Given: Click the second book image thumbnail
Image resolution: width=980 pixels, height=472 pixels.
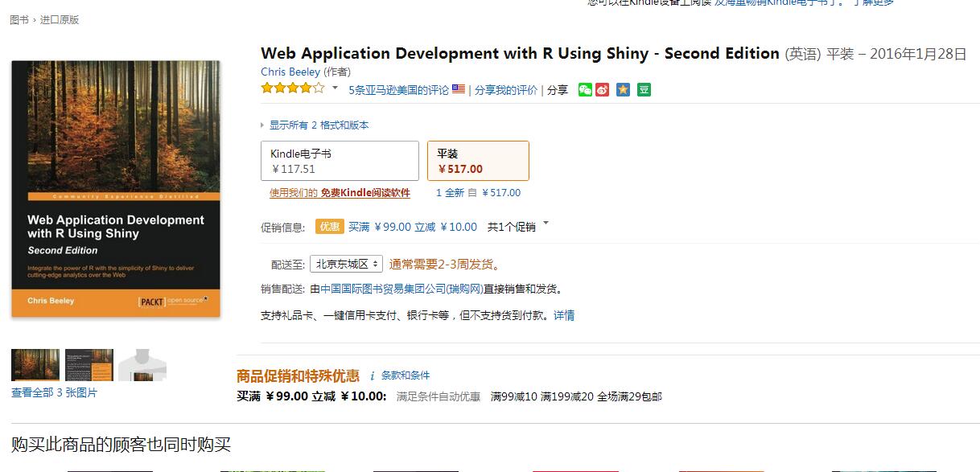Looking at the screenshot, I should (89, 365).
